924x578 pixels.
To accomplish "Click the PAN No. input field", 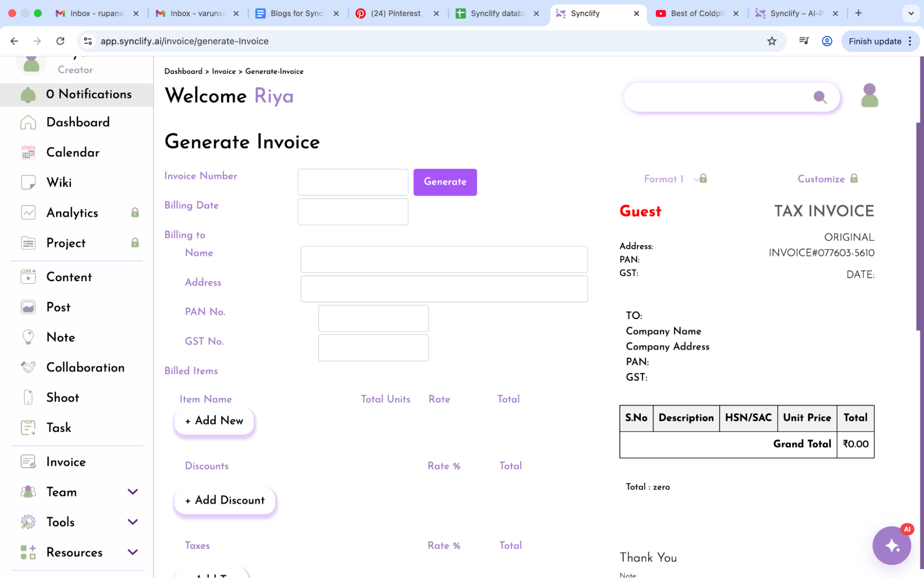I will [x=373, y=318].
